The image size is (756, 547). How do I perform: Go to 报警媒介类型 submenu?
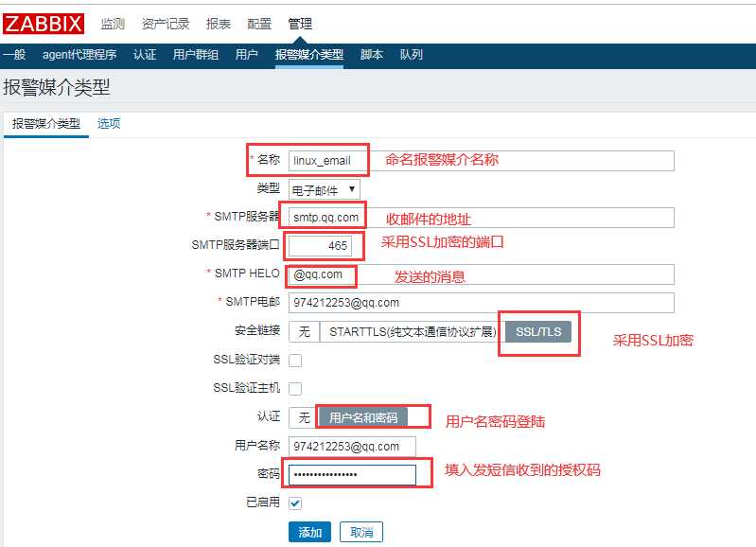pos(309,55)
